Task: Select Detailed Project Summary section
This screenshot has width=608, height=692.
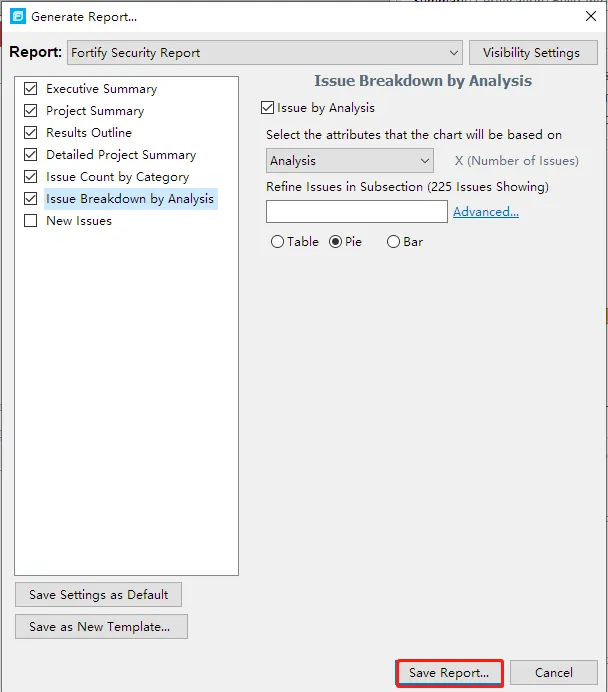Action: [121, 154]
